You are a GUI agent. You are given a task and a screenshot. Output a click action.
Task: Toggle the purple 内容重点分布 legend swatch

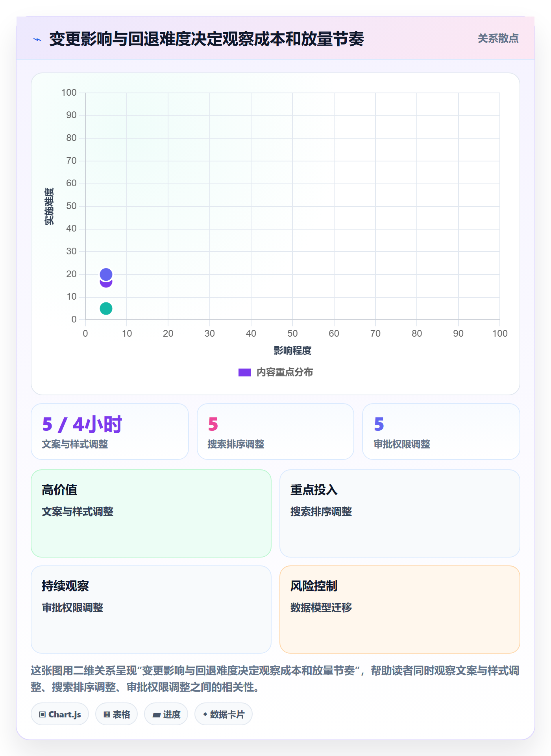tap(244, 372)
